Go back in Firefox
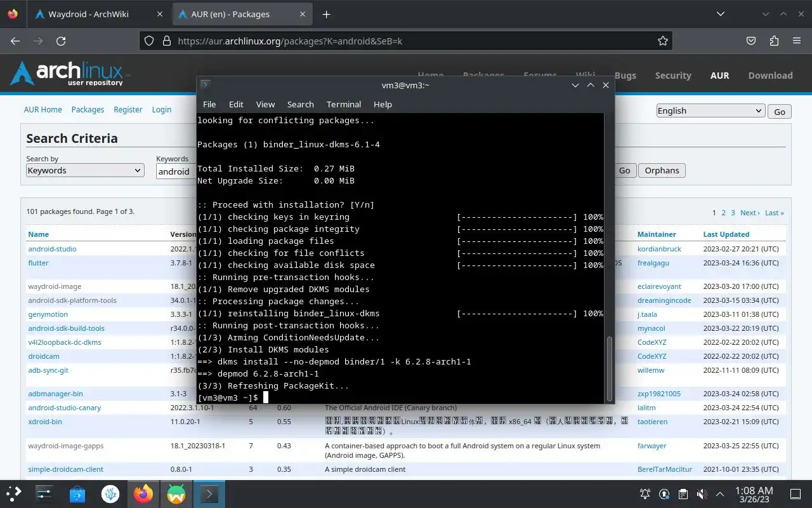This screenshot has height=508, width=812. [15, 41]
